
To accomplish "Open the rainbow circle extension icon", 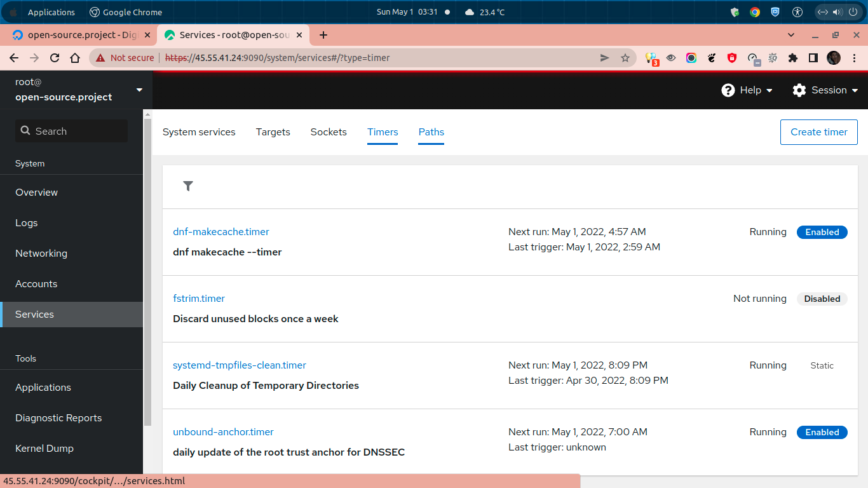I will [x=691, y=58].
